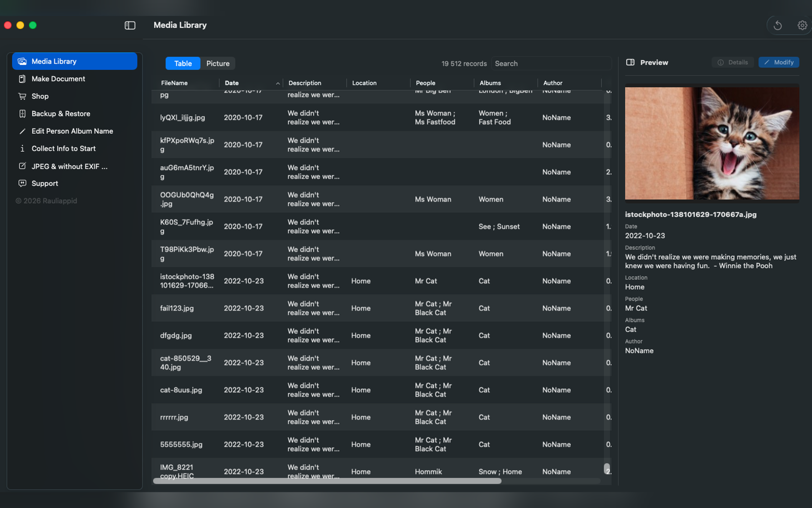The image size is (812, 508).
Task: Select Backup & Restore in sidebar
Action: (x=75, y=114)
